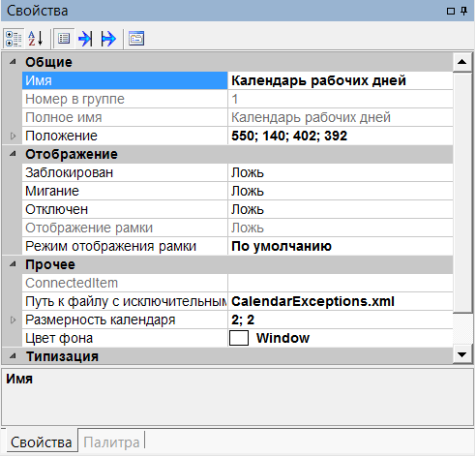Click the empty ConnectedItem value field

pos(341,283)
